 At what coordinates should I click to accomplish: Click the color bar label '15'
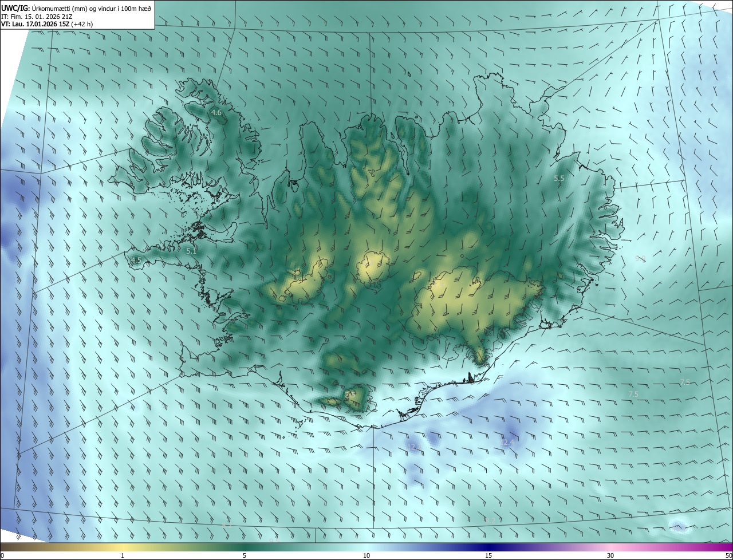click(488, 555)
